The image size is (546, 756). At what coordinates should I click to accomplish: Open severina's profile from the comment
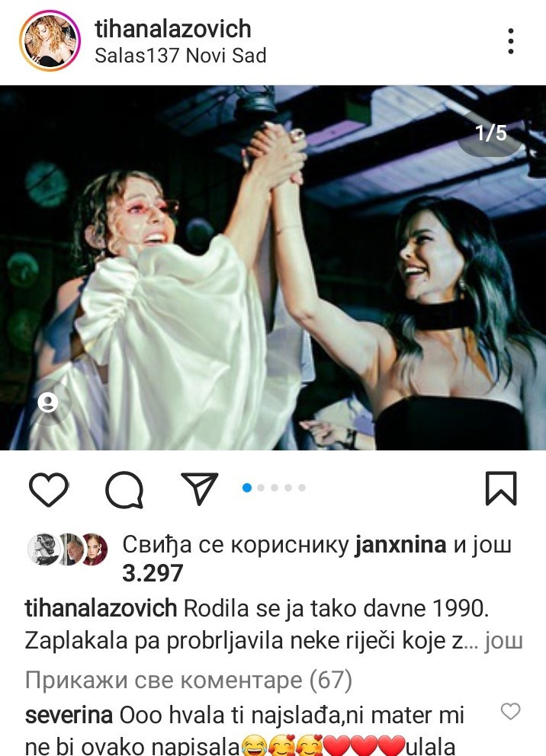(69, 715)
